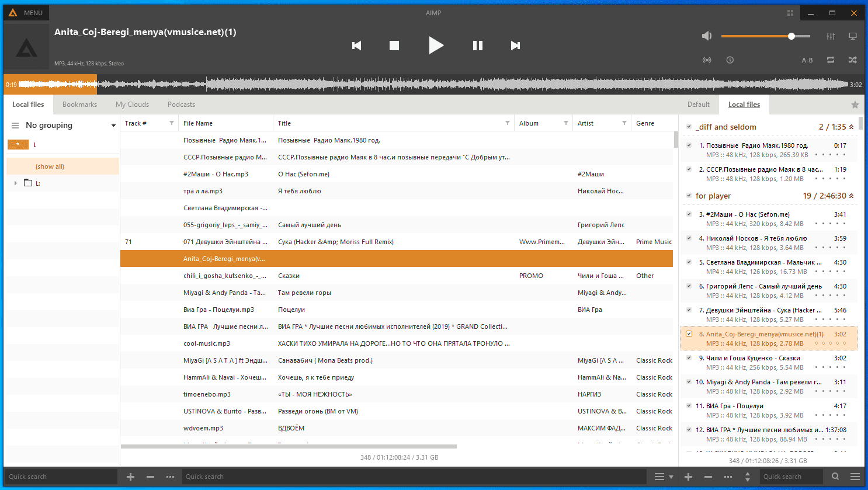Click the playlist magnifier search icon
The image size is (868, 490).
coord(835,477)
